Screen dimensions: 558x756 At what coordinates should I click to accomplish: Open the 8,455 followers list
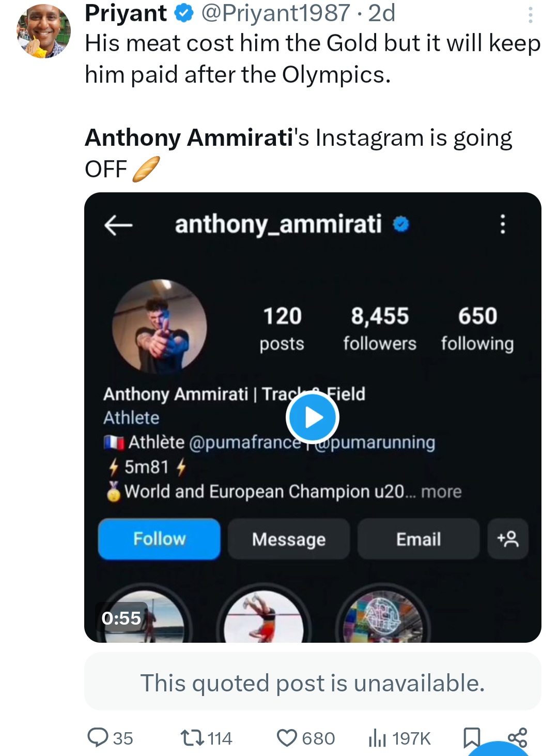coord(380,329)
